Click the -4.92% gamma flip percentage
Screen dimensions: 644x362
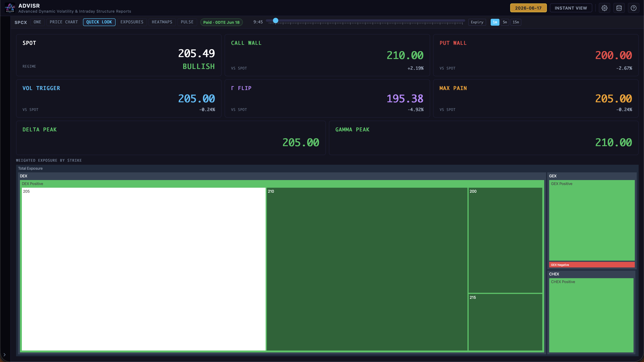pyautogui.click(x=416, y=110)
